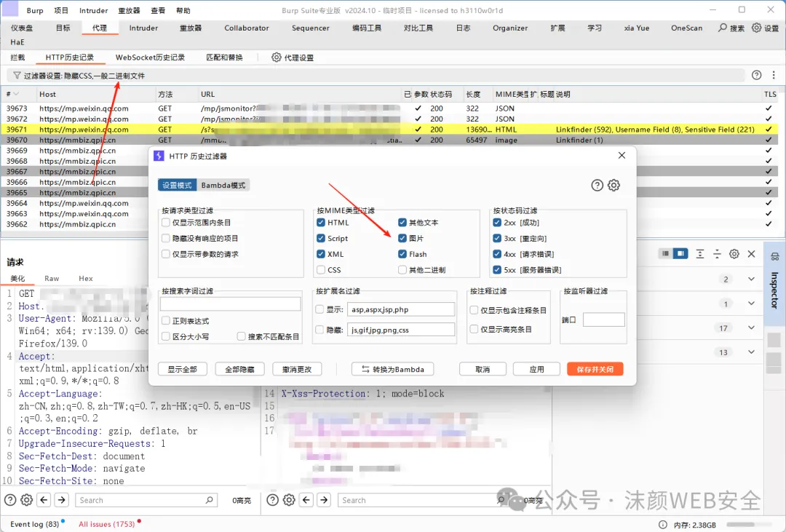Switch request view to Raw tab
The image size is (786, 532).
pyautogui.click(x=52, y=278)
